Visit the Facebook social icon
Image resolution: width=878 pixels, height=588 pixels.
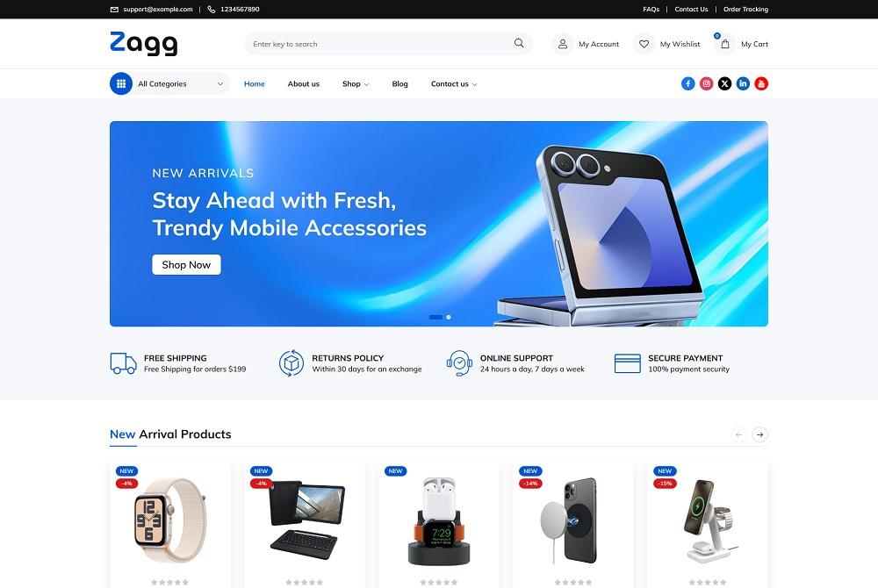[688, 84]
